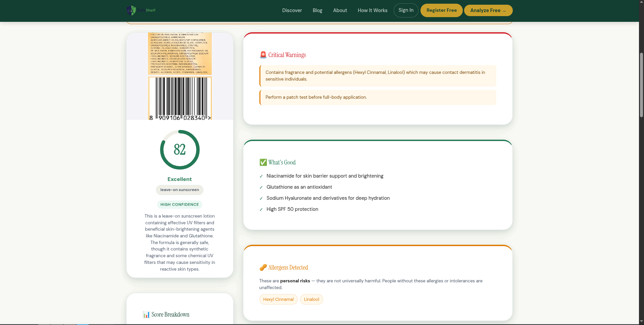Click the product ingredient label photo
Image resolution: width=644 pixels, height=325 pixels.
coord(180,76)
